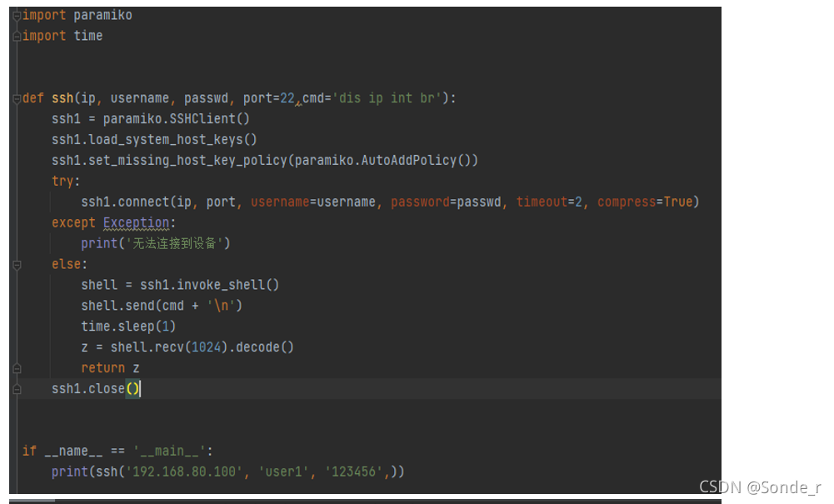Place cursor in 'ssh1.close()' line
The height and width of the screenshot is (504, 834).
[x=96, y=389]
